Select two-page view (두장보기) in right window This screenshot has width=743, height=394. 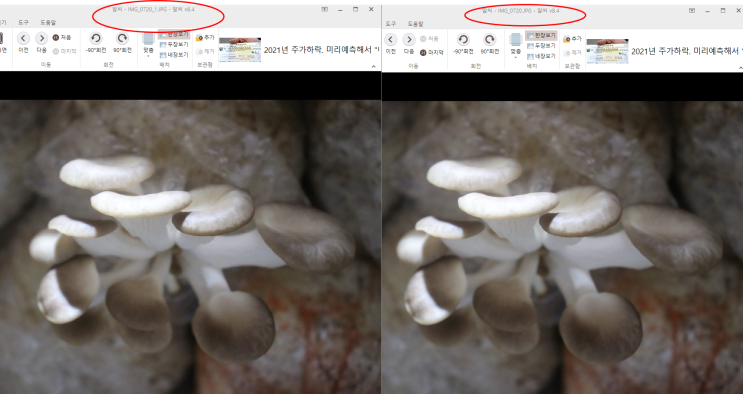(541, 46)
